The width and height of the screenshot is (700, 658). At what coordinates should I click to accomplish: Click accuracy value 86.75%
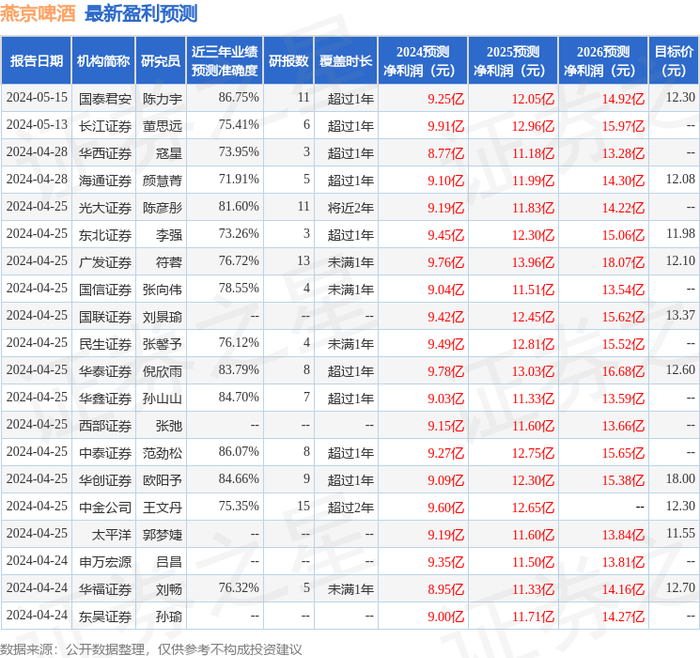(238, 97)
